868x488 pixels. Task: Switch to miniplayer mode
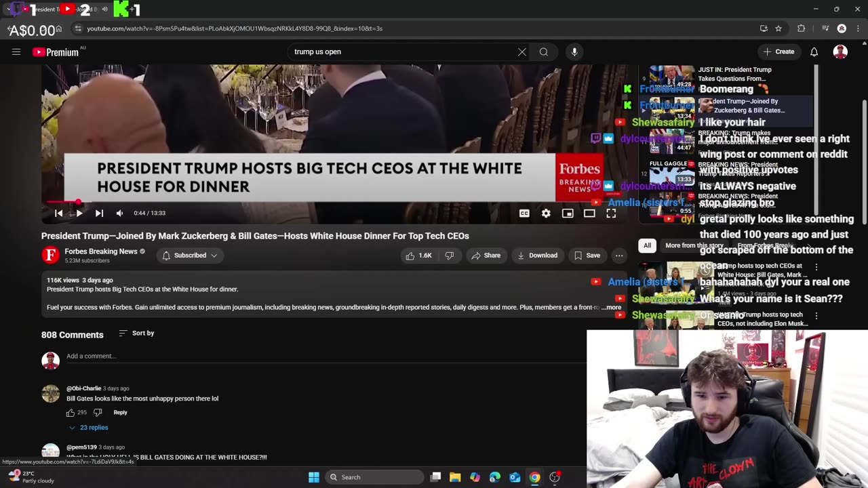[x=568, y=213]
